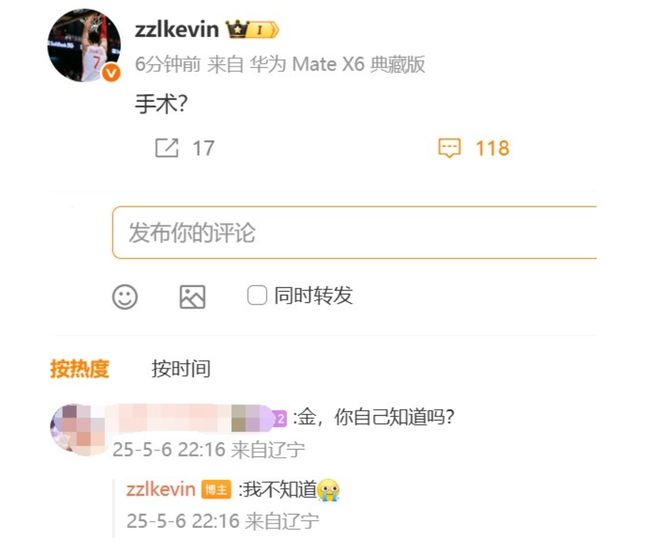Switch to 按时间 comment sorting
This screenshot has width=660, height=558.
tap(181, 369)
